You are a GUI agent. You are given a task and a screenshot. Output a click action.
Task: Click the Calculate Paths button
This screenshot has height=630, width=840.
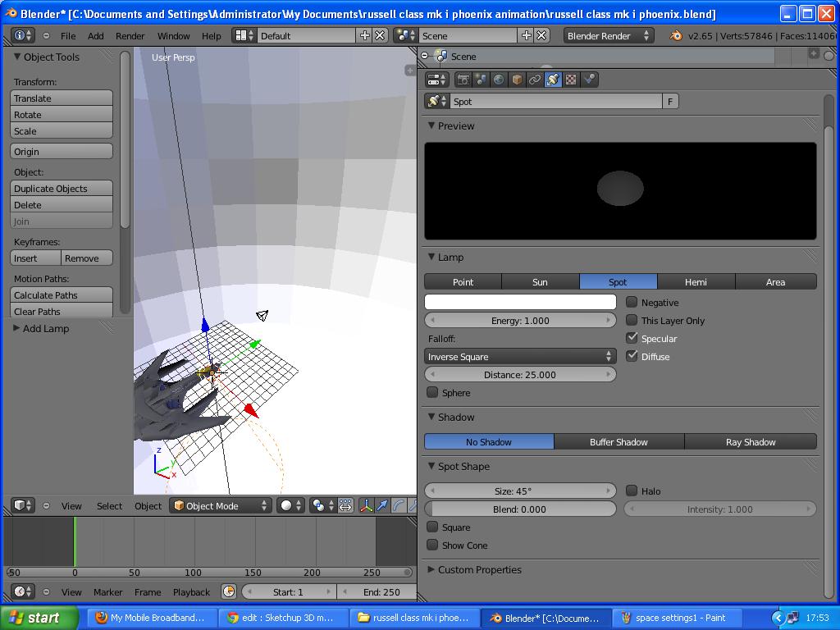[61, 295]
